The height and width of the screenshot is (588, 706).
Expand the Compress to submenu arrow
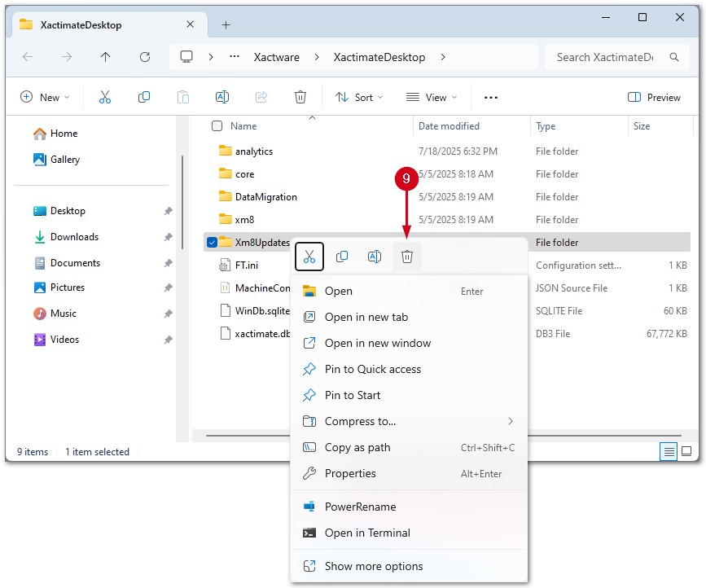[511, 421]
